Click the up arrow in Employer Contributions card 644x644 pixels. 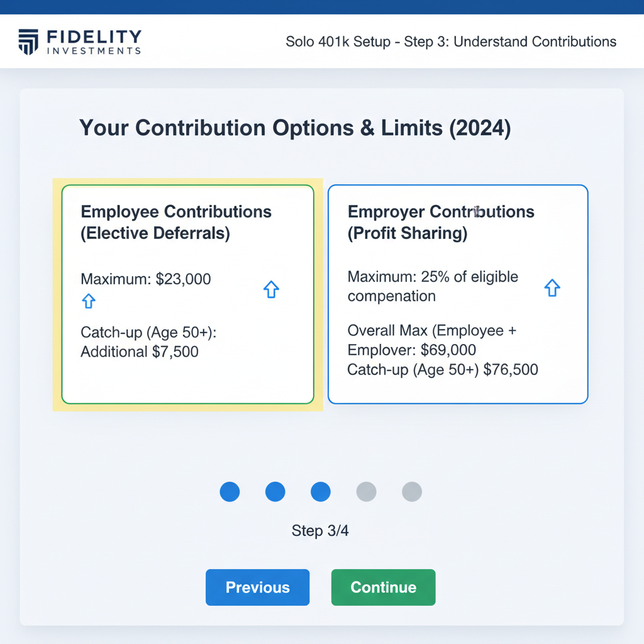552,287
